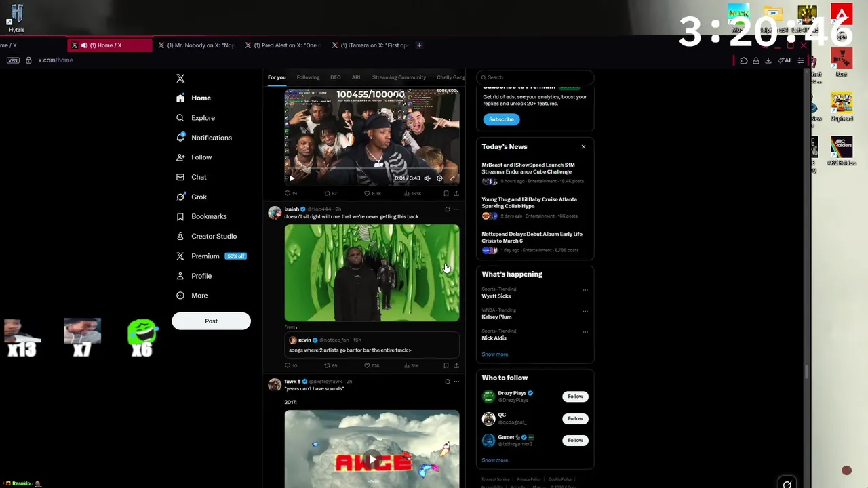Select the For you tab
868x488 pixels.
click(277, 77)
